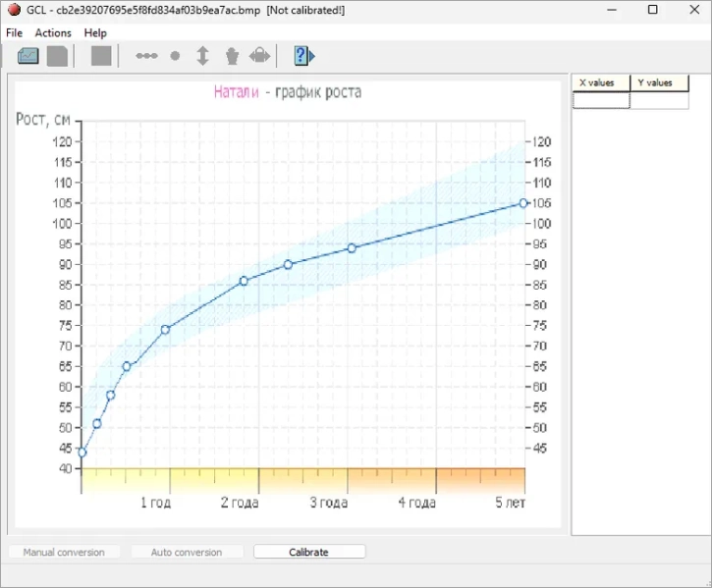Close the GCL window

pos(694,10)
